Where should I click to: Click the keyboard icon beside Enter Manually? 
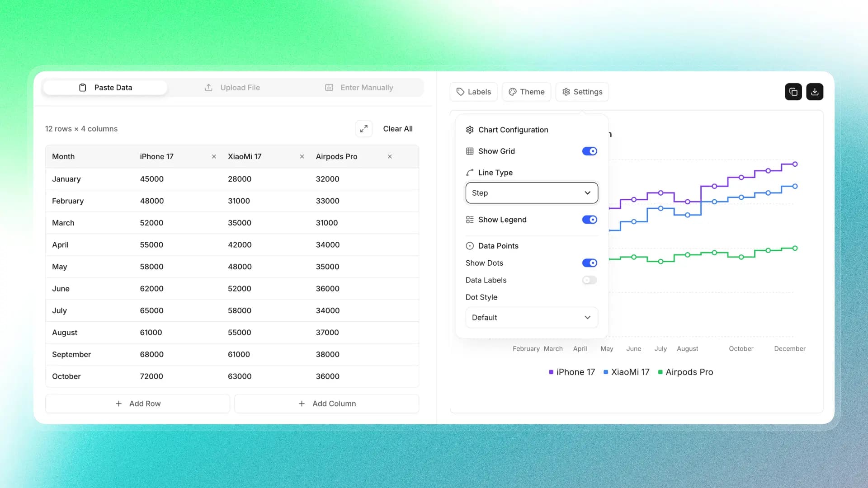tap(329, 87)
